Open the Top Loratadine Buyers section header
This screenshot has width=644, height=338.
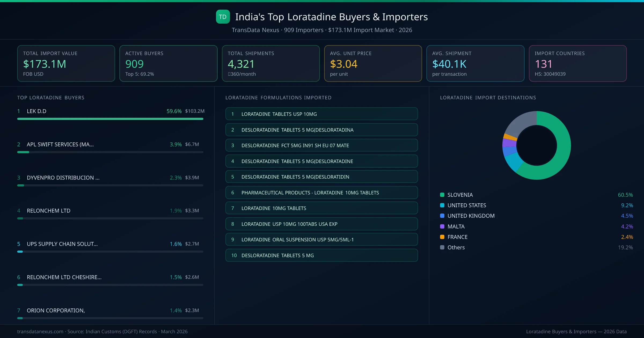(x=50, y=98)
